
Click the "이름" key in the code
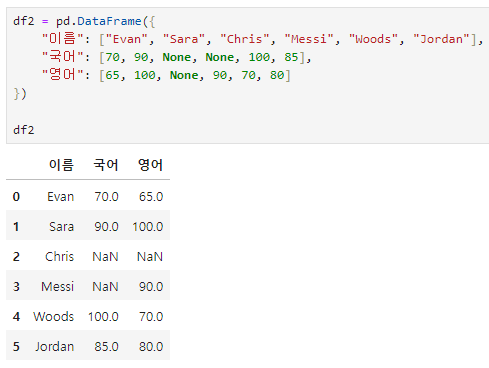click(63, 39)
